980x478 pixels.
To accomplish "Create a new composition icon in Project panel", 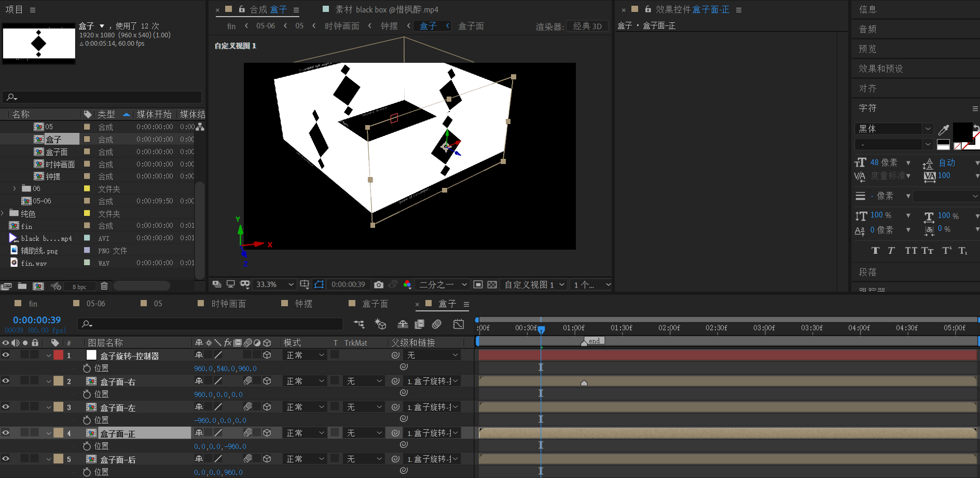I will coord(38,286).
